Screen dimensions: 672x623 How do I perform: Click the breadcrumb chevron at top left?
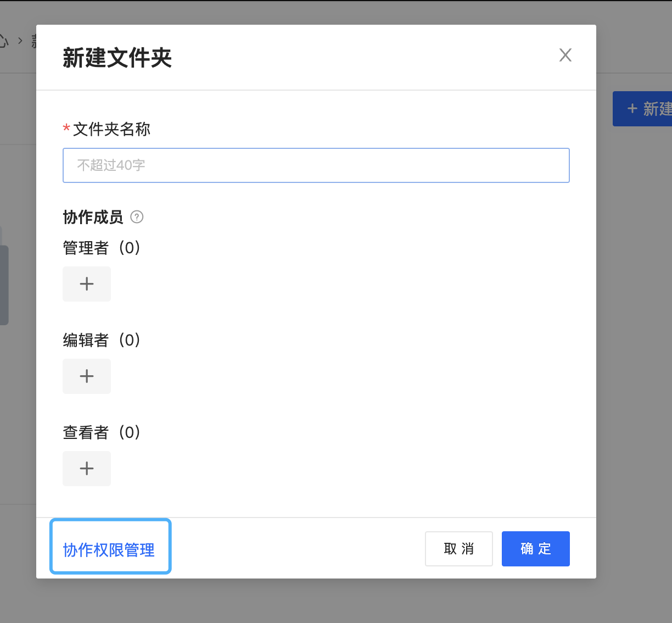click(x=20, y=41)
